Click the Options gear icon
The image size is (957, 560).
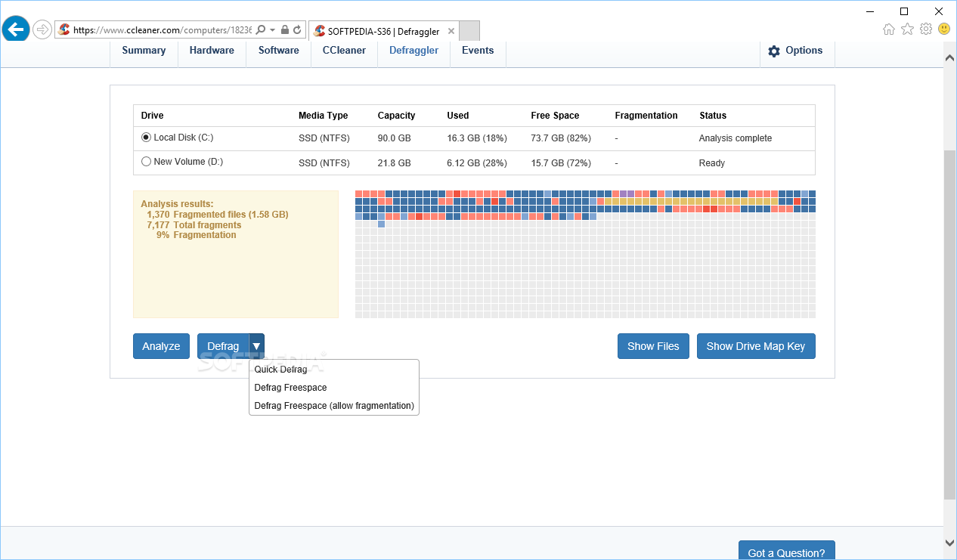(x=773, y=51)
